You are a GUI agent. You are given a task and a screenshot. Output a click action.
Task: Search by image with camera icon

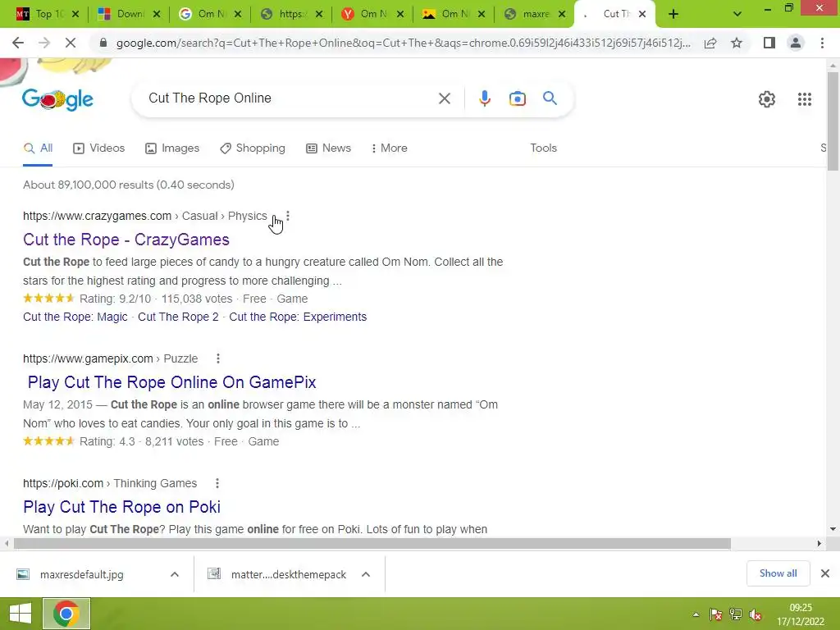point(517,98)
